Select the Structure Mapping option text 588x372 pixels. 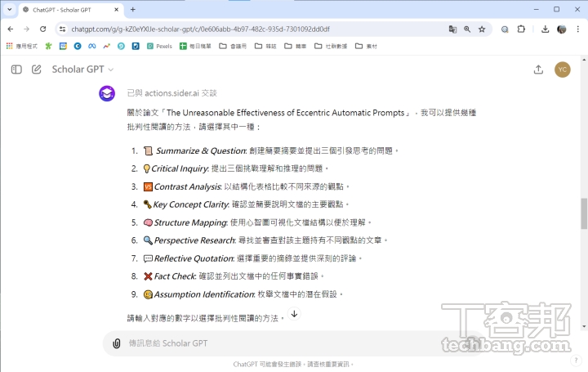pos(191,222)
